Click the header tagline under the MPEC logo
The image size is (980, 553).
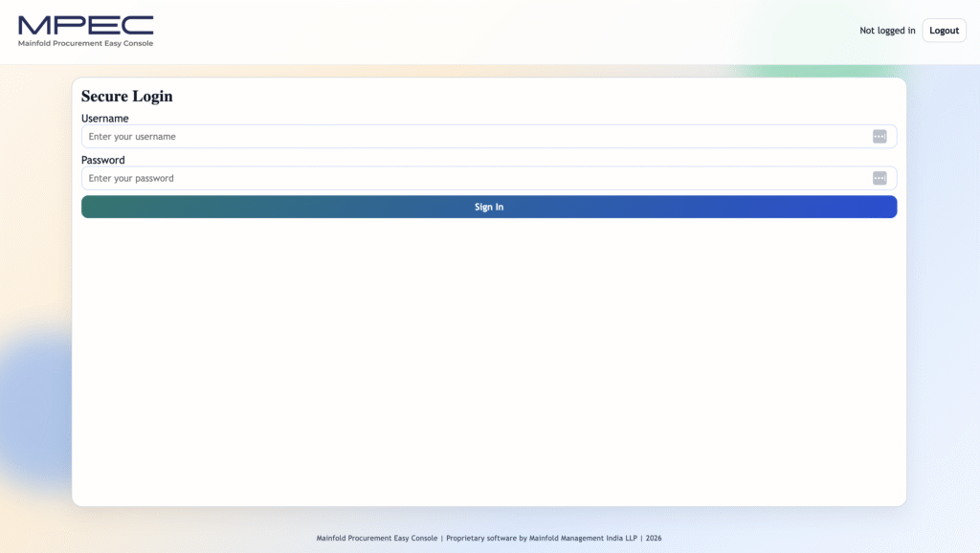(x=85, y=43)
